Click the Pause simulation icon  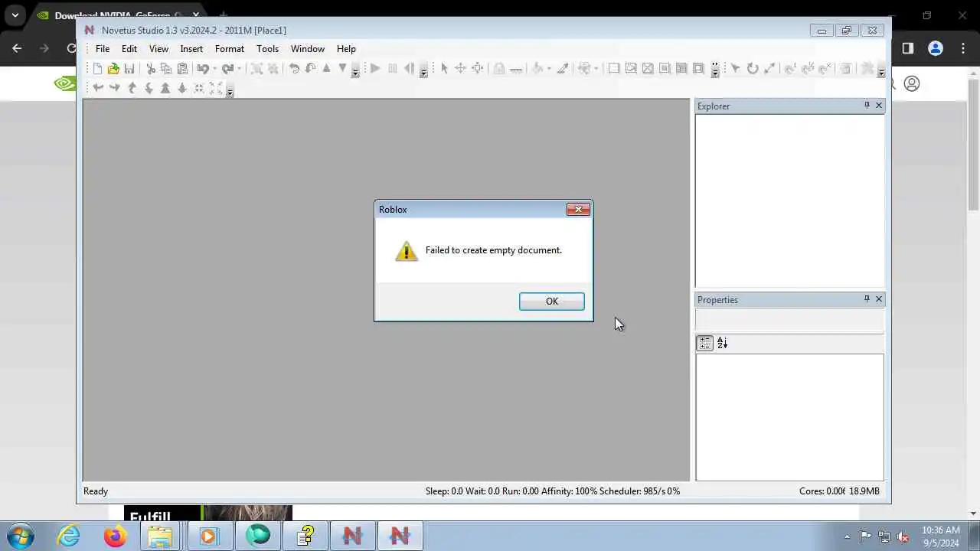(x=392, y=69)
